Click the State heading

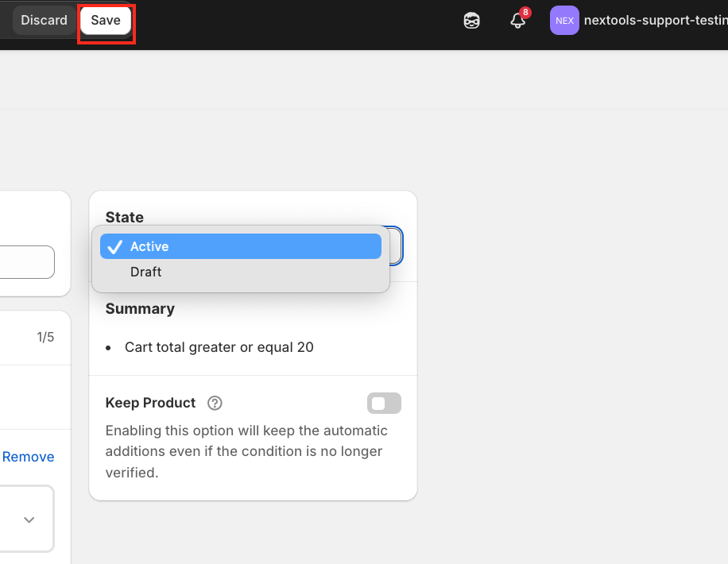125,217
